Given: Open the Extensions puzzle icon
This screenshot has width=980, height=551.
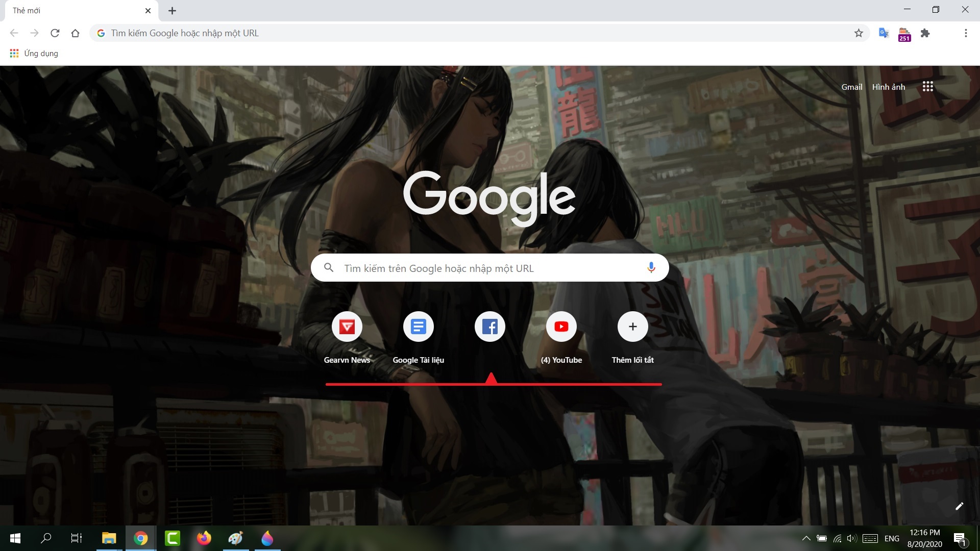Looking at the screenshot, I should 925,33.
